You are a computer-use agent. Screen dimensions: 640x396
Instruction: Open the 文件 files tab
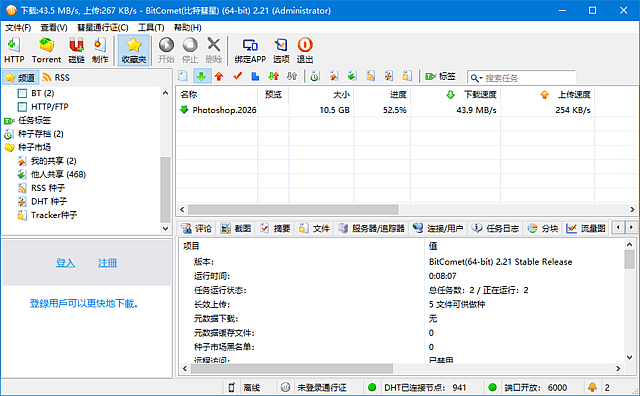315,228
